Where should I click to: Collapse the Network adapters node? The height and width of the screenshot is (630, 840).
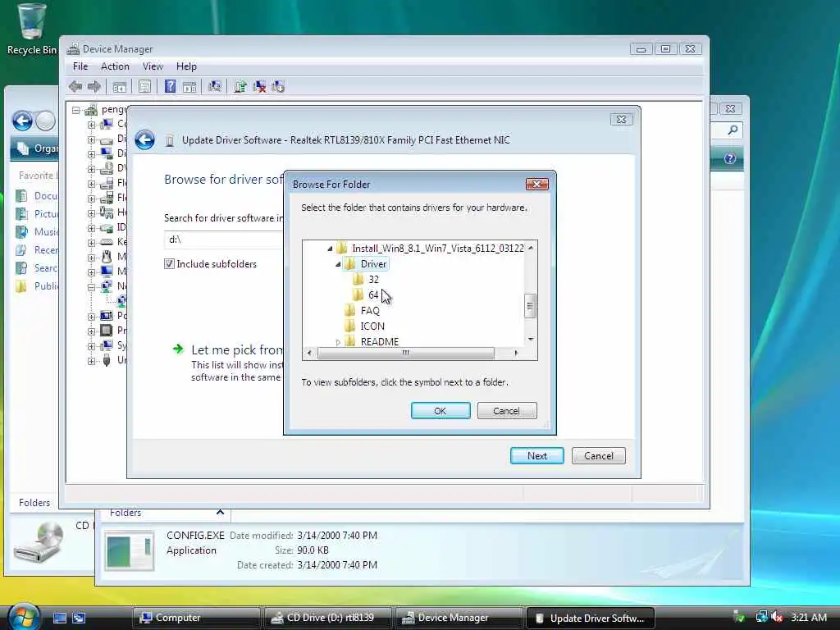[x=92, y=286]
